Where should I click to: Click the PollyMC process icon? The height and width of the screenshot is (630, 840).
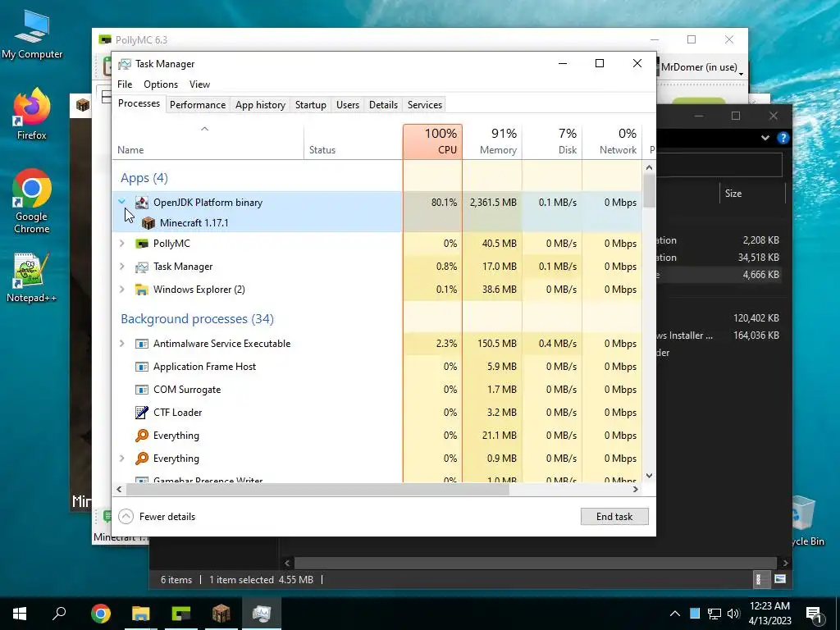click(141, 244)
